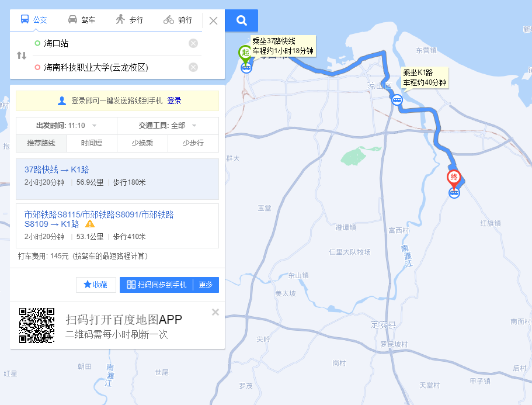Image resolution: width=532 pixels, height=405 pixels.
Task: Click the blue search magnifier button
Action: [241, 20]
